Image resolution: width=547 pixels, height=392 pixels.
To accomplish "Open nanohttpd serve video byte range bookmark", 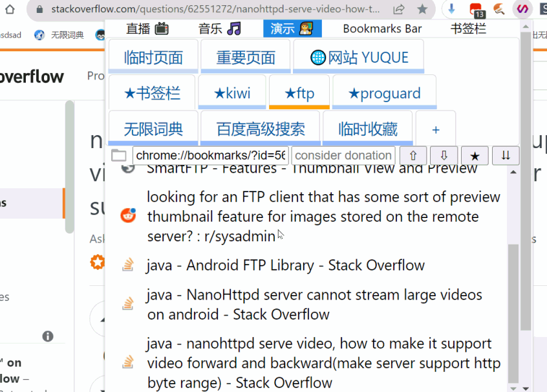I will pyautogui.click(x=323, y=363).
